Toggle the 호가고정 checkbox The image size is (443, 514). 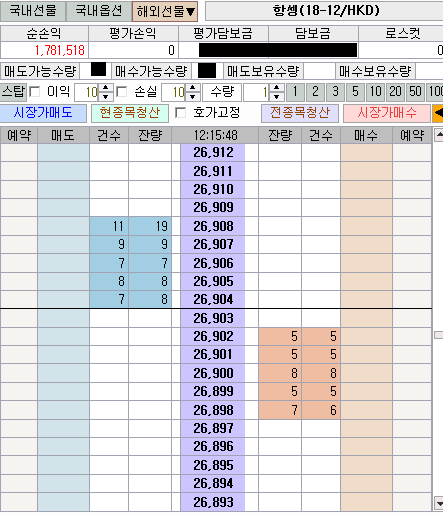point(180,113)
